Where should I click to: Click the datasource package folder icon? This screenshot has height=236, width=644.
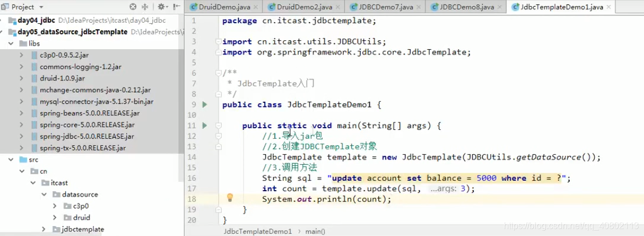56,195
